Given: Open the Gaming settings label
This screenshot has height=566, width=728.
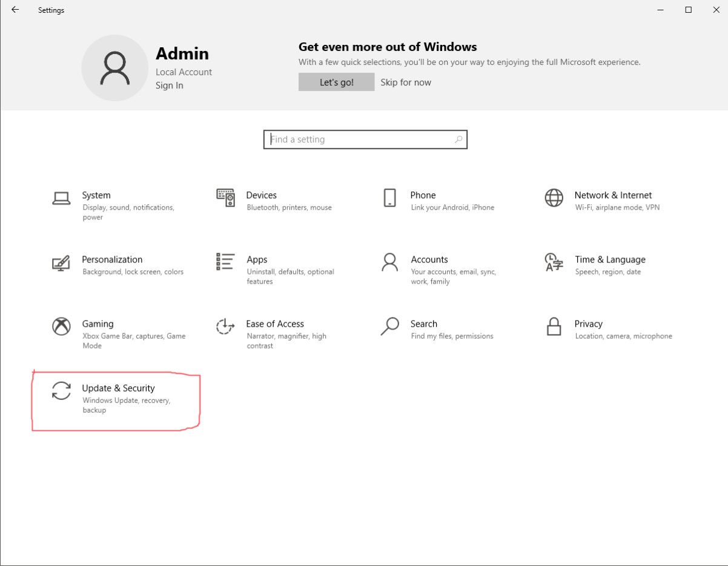Looking at the screenshot, I should [x=98, y=324].
